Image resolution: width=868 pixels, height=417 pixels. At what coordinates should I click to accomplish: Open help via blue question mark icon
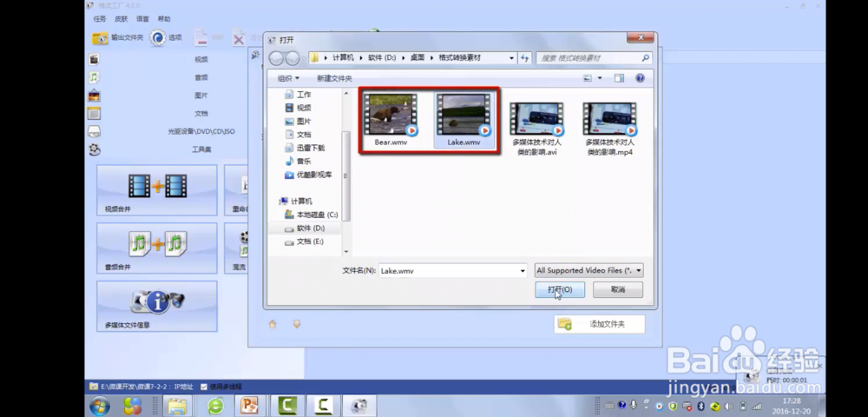(x=640, y=79)
